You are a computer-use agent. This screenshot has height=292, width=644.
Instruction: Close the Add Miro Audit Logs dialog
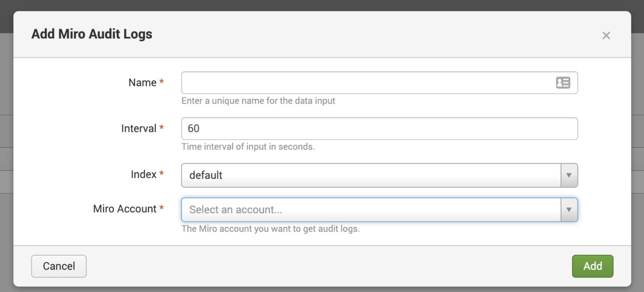tap(606, 36)
